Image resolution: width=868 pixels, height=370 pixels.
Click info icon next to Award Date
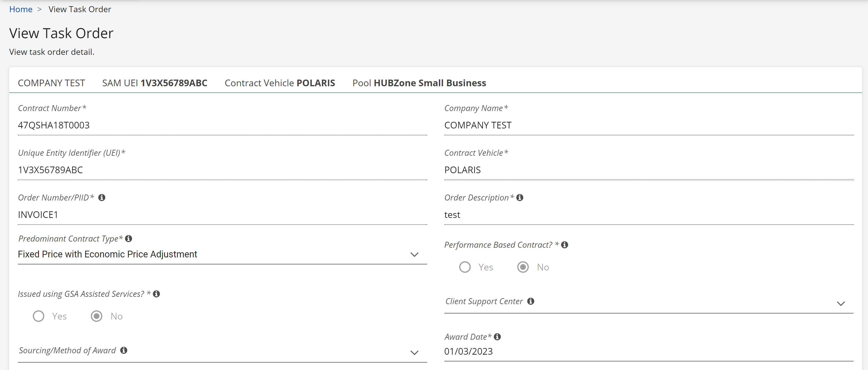click(x=497, y=337)
